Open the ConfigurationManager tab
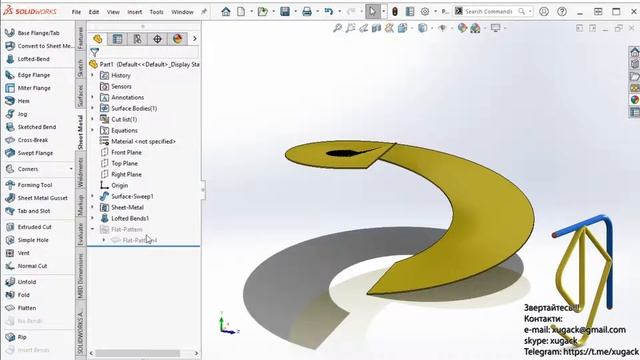Viewport: 640px width, 360px height. pos(137,39)
